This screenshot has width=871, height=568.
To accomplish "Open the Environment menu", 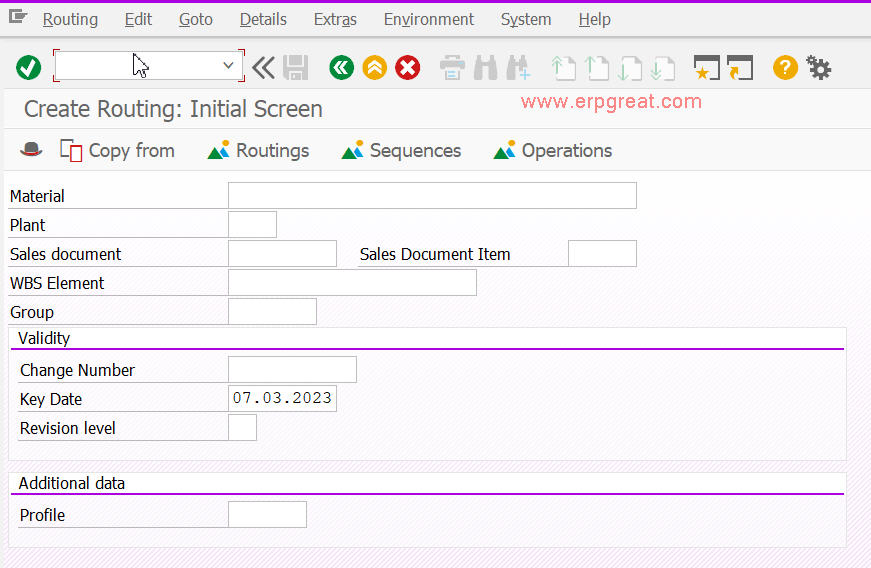I will [x=429, y=19].
